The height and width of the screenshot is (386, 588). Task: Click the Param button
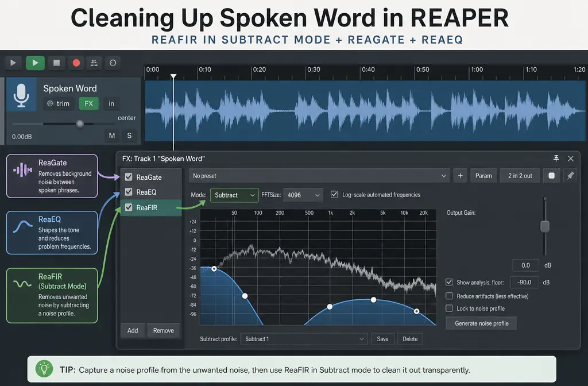coord(483,176)
